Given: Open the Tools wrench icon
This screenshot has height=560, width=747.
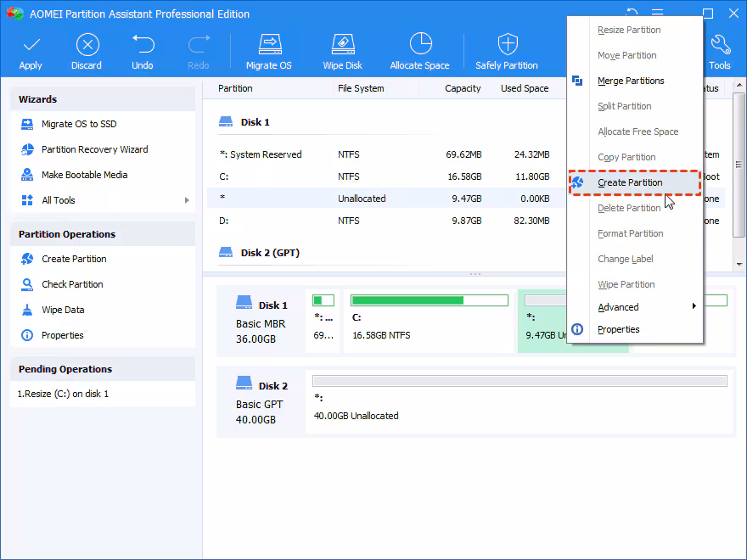Looking at the screenshot, I should point(721,45).
